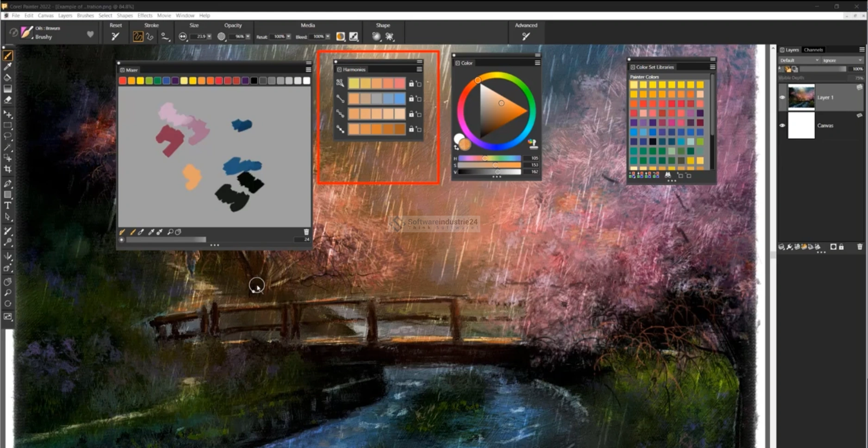Select the Paint Bucket tool
Image resolution: width=868 pixels, height=448 pixels.
click(8, 78)
